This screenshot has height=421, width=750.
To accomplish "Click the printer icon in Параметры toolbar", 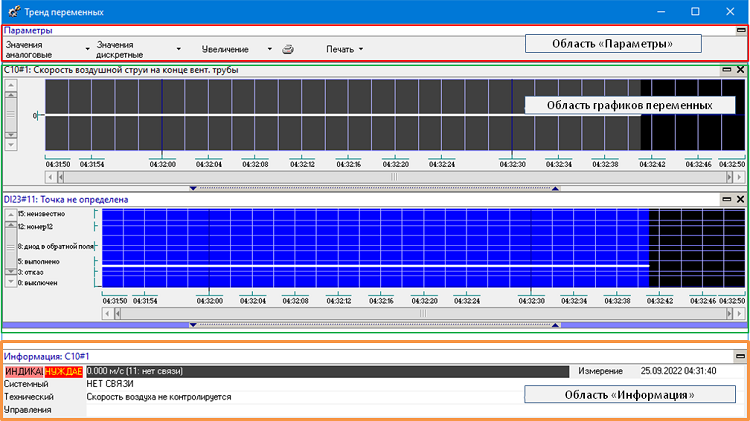I will [287, 49].
